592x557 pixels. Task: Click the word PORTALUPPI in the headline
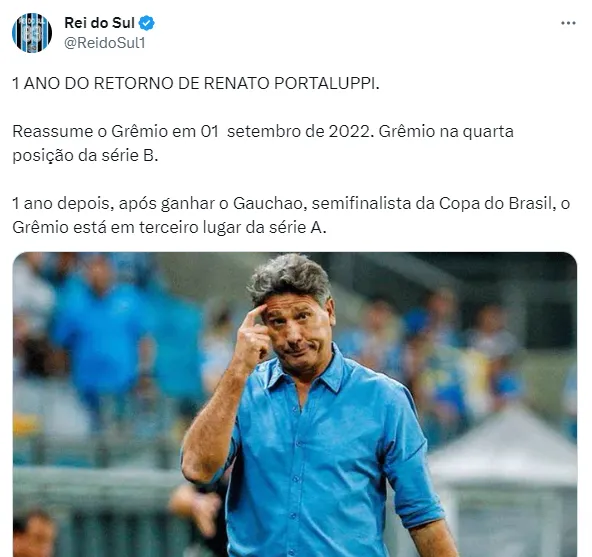327,83
